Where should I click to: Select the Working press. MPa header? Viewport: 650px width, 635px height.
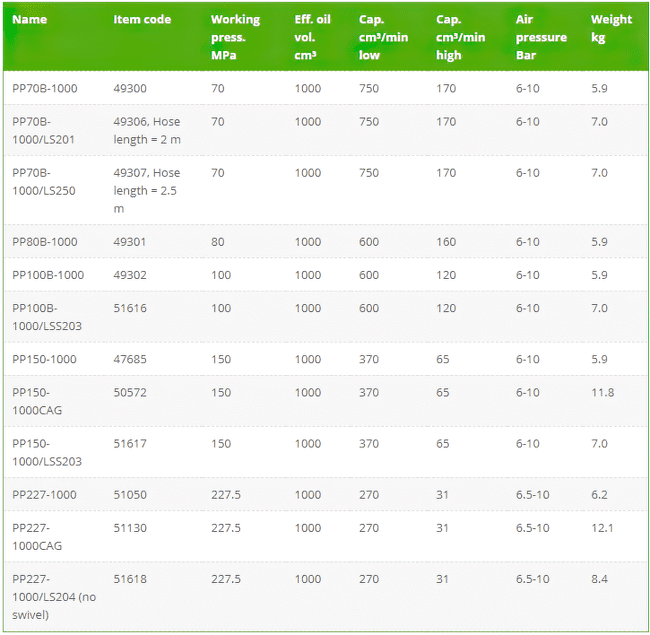point(235,37)
